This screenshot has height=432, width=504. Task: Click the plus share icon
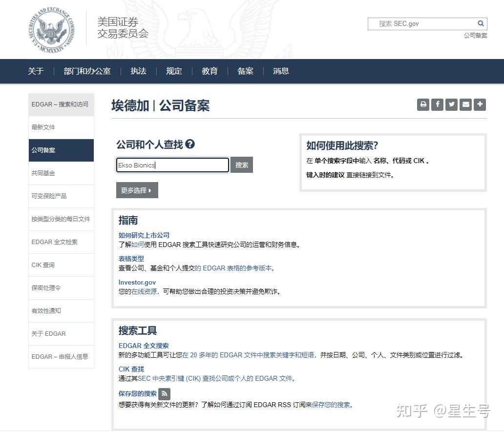479,104
